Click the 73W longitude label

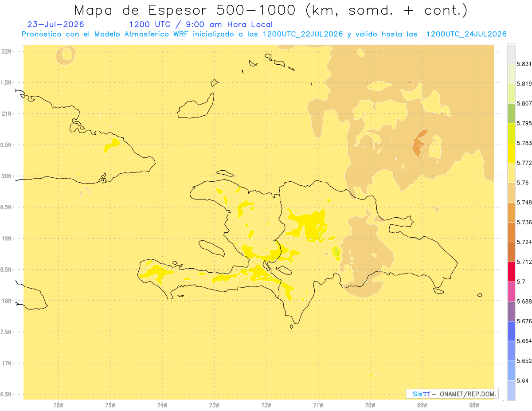[214, 405]
